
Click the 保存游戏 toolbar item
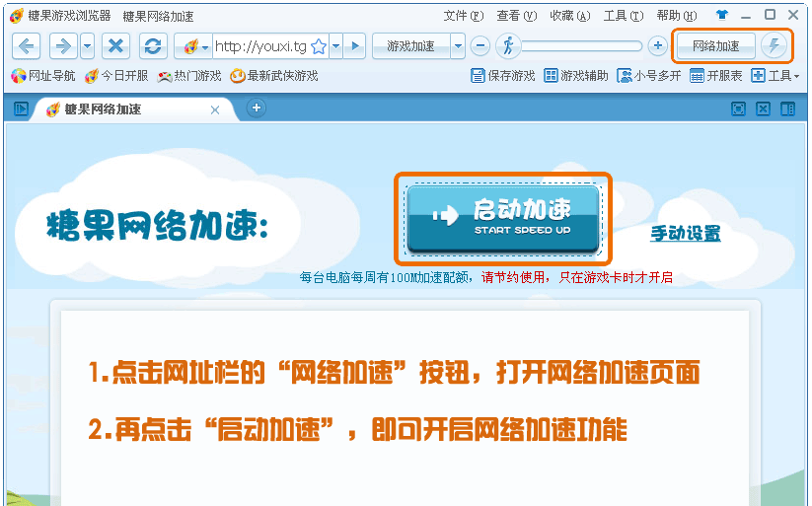[x=503, y=76]
